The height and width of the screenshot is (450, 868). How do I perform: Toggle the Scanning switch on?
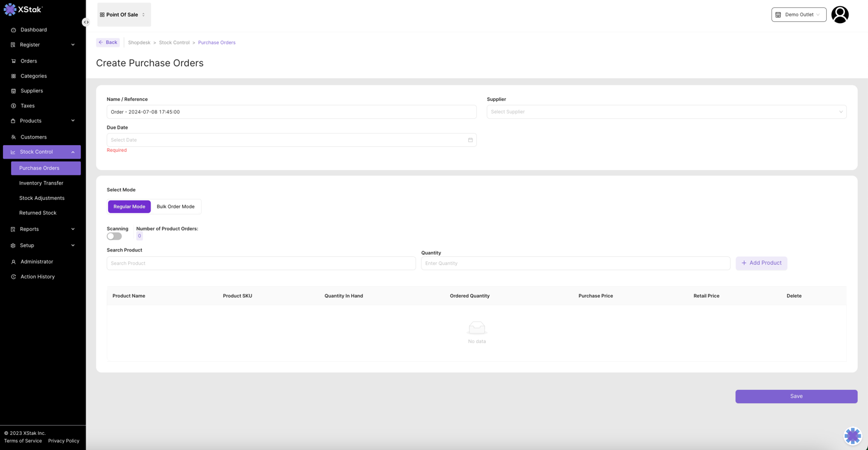coord(114,236)
